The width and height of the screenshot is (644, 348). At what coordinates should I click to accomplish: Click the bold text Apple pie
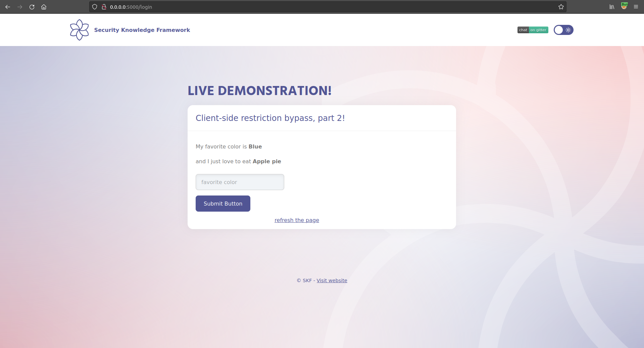click(267, 162)
